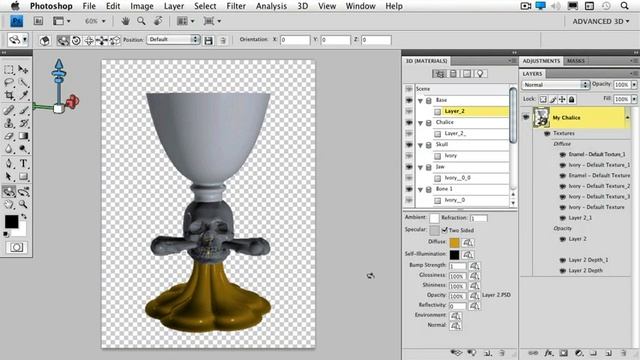The height and width of the screenshot is (360, 640).
Task: Create new adjustment layer icon
Action: pyautogui.click(x=579, y=353)
